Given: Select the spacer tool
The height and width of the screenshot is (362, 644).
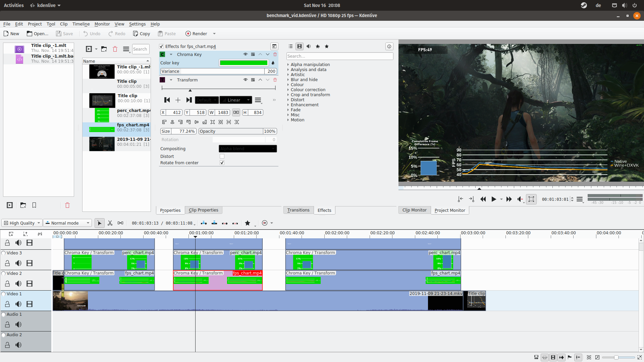Looking at the screenshot, I should 120,223.
